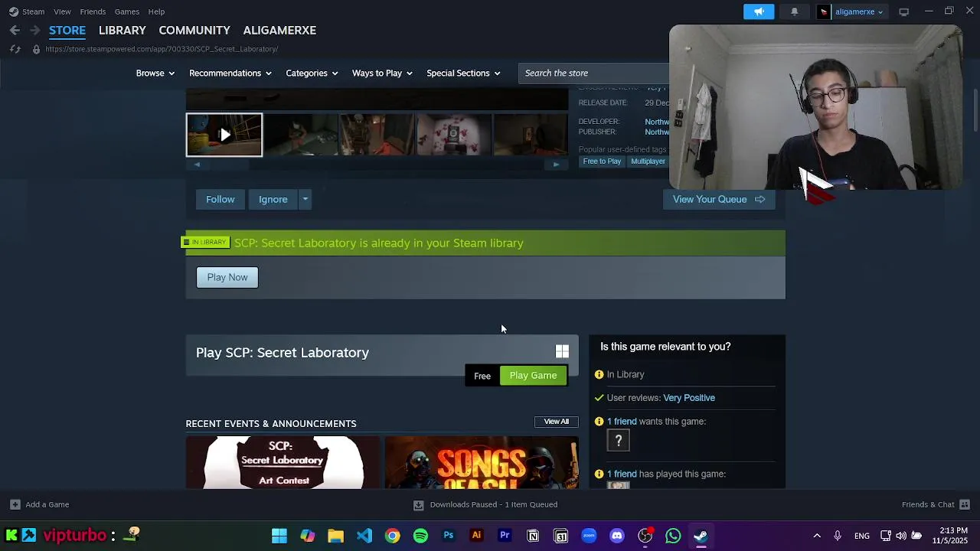Show hidden system tray icons
Viewport: 980px width, 551px height.
[817, 536]
